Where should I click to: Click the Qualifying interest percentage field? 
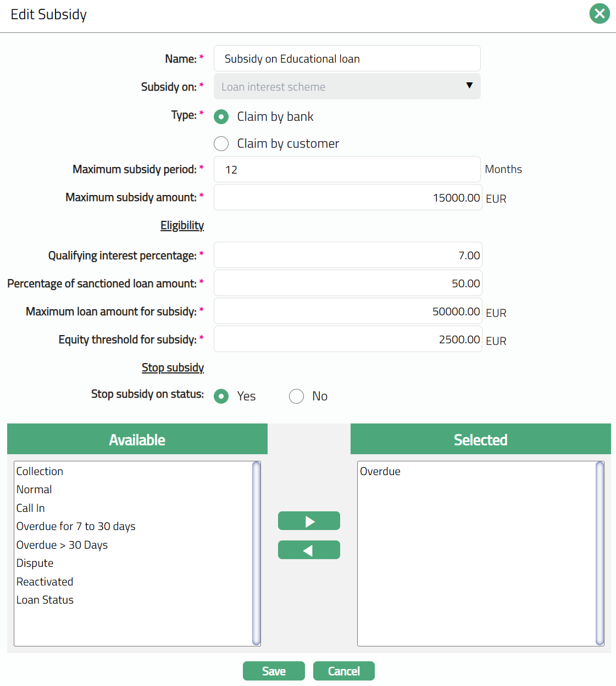pyautogui.click(x=347, y=255)
